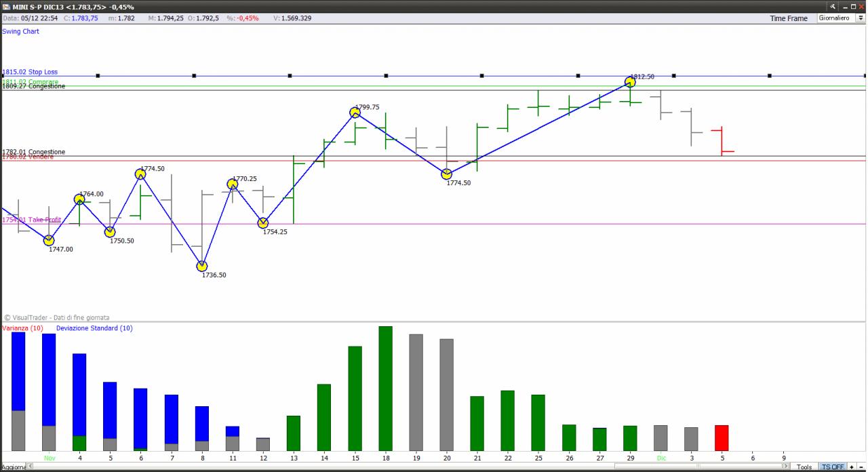Click the Aggiorna button at bottom left
This screenshot has height=472, width=868.
(14, 467)
